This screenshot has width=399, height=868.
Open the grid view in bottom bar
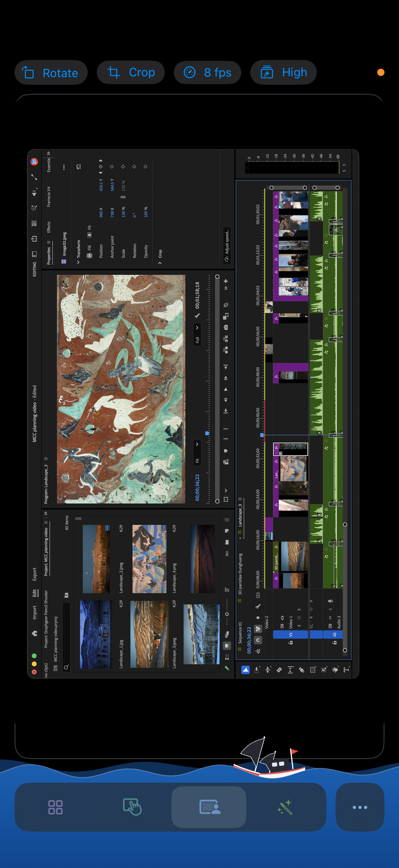click(x=55, y=807)
